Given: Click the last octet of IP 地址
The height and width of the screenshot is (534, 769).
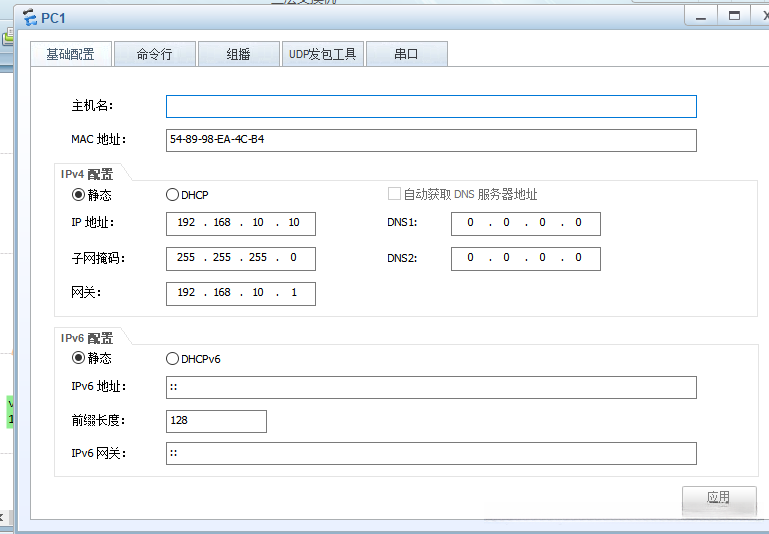Looking at the screenshot, I should [x=294, y=223].
